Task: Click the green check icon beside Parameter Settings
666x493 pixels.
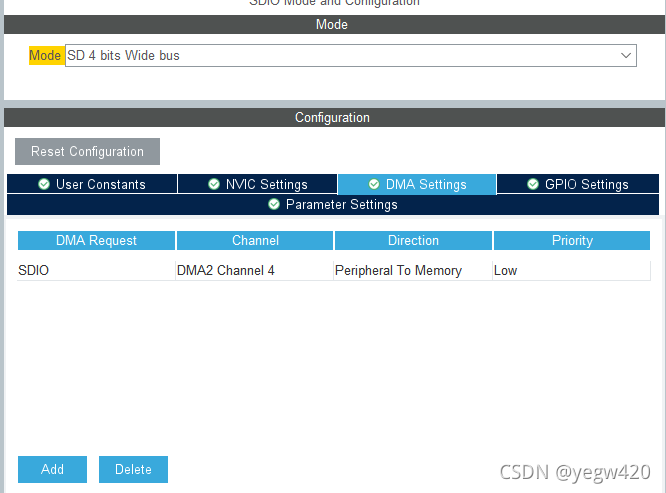Action: point(274,205)
